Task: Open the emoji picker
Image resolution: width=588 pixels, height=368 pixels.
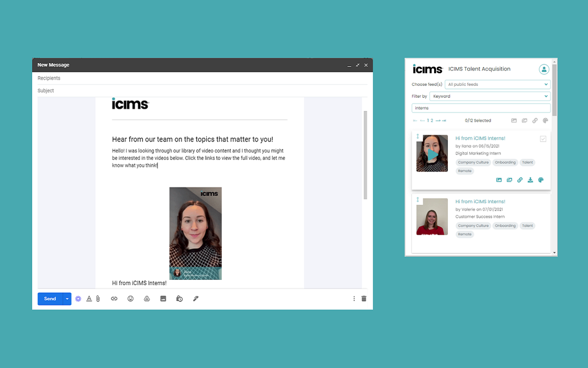Action: tap(130, 299)
